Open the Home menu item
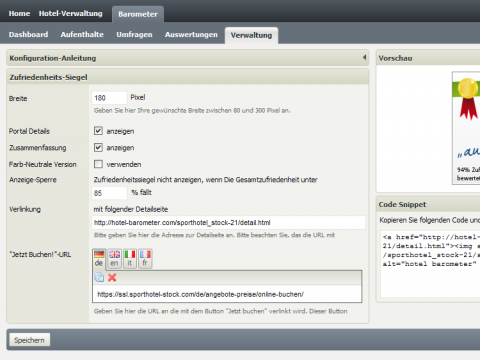 coord(19,14)
